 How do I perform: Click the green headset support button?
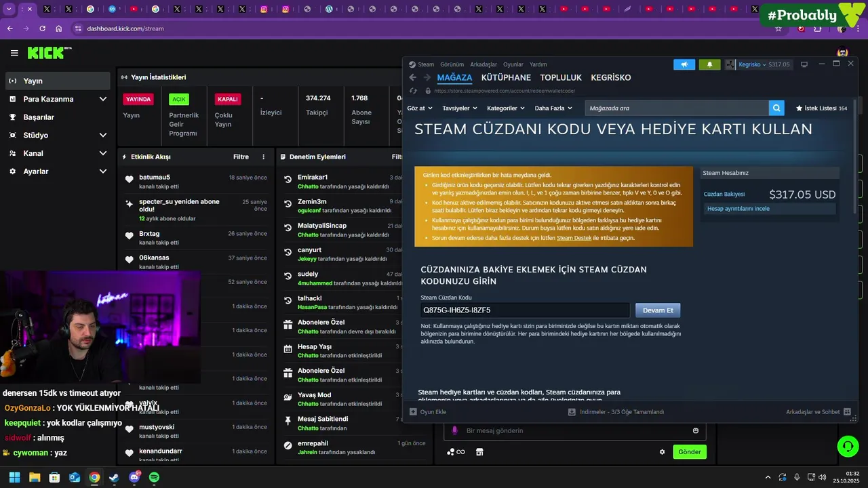click(x=848, y=446)
